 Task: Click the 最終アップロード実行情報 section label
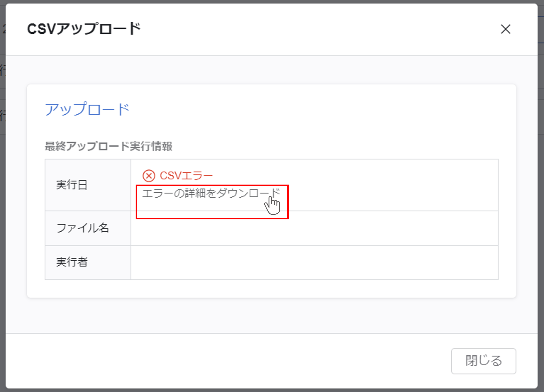[x=108, y=146]
